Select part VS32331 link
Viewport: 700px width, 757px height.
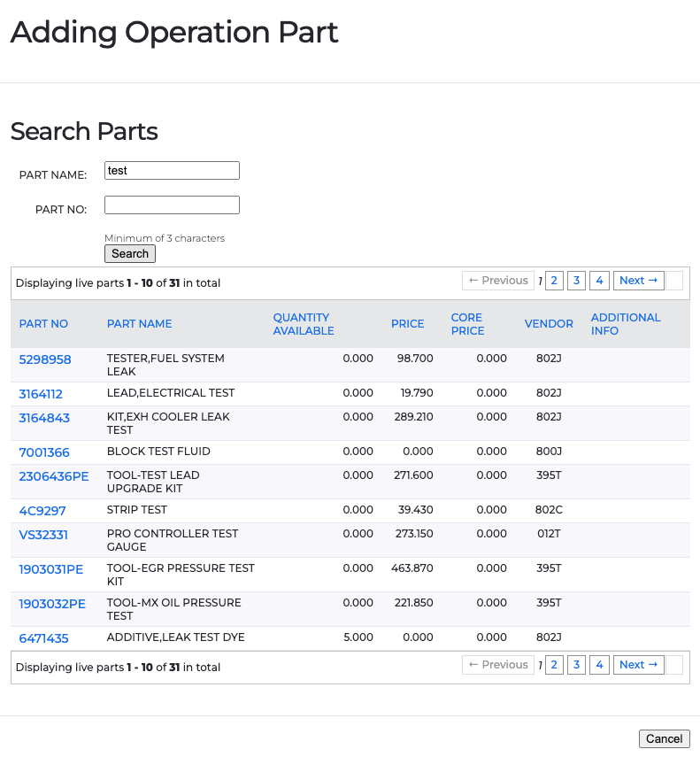tap(43, 535)
